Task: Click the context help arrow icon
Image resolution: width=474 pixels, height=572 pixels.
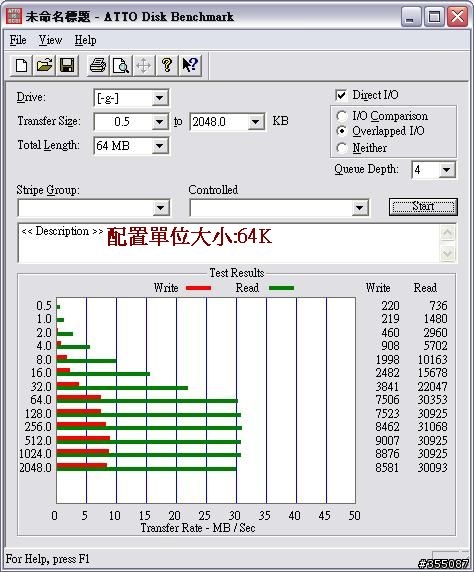Action: point(190,66)
